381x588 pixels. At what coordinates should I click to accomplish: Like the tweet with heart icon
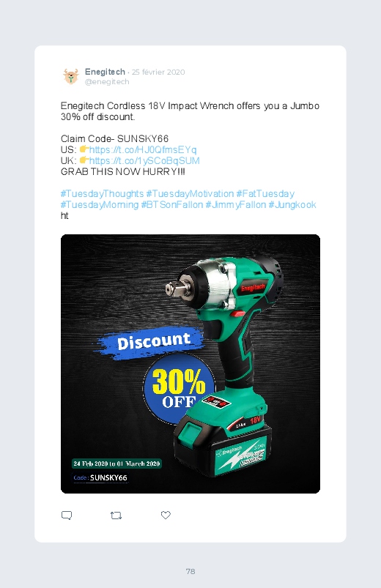click(x=166, y=516)
